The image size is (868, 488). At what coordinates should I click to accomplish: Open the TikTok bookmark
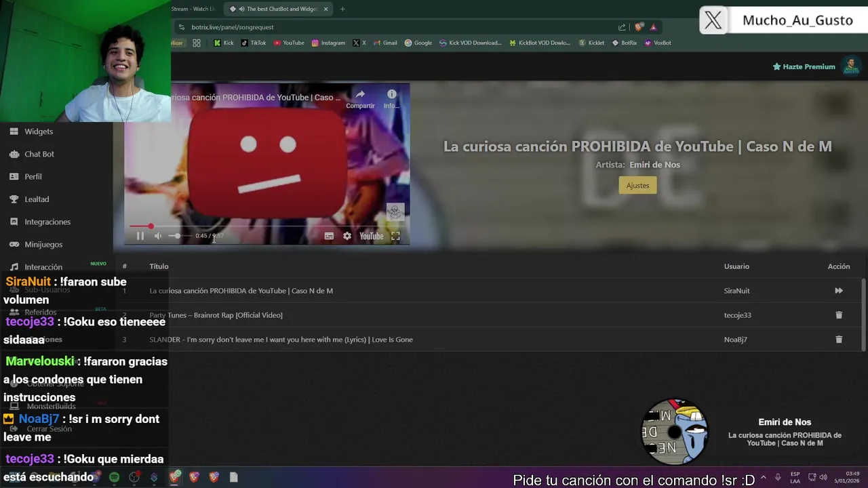(254, 43)
